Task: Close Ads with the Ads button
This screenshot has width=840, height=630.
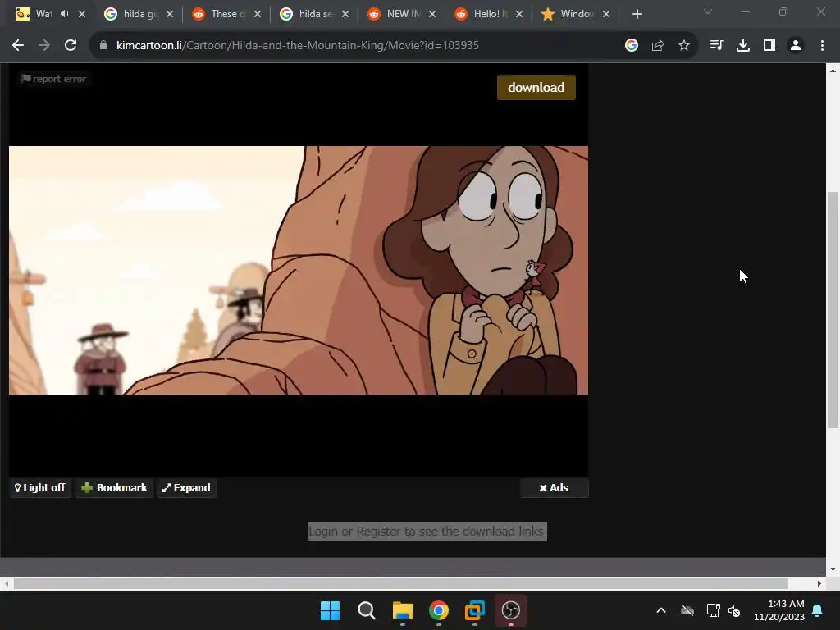Action: click(x=554, y=487)
